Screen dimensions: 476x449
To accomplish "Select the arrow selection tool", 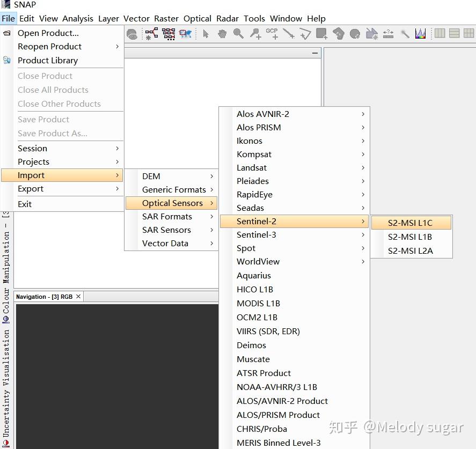I will (206, 34).
